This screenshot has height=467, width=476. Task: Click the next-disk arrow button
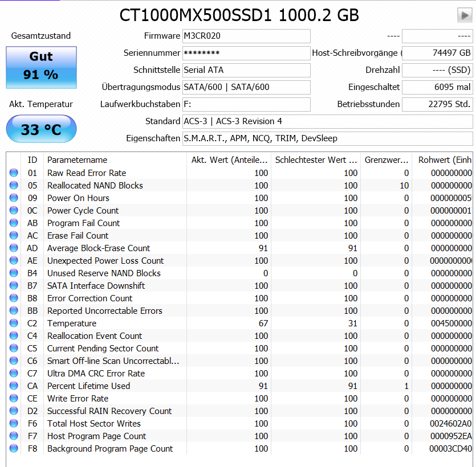(x=465, y=15)
